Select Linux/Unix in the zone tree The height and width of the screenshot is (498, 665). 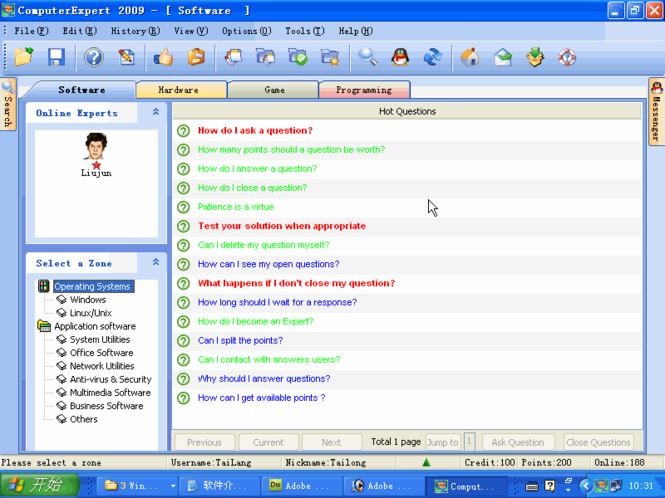(91, 313)
